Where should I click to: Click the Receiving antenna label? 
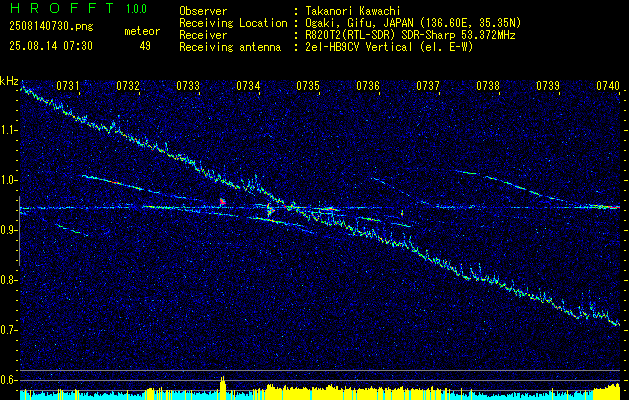[230, 47]
